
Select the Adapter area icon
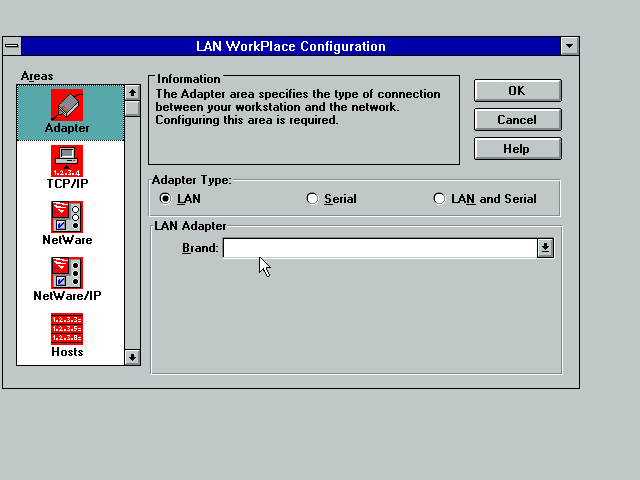67,105
